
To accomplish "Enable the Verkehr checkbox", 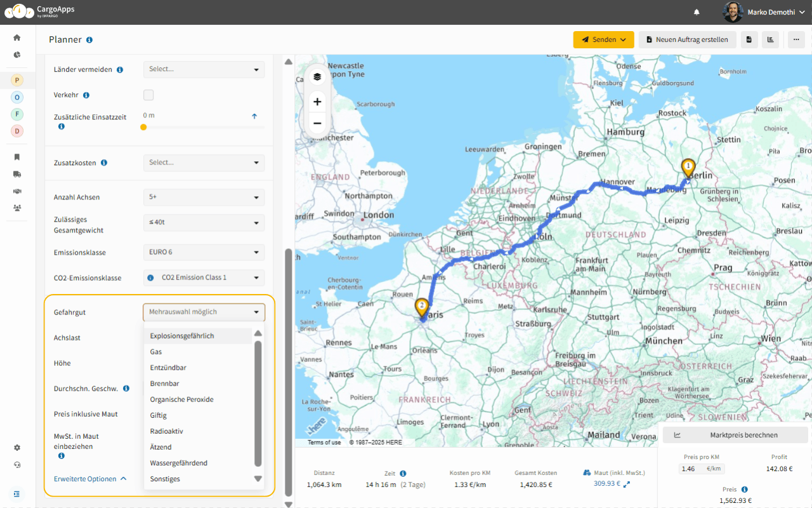I will tap(148, 95).
